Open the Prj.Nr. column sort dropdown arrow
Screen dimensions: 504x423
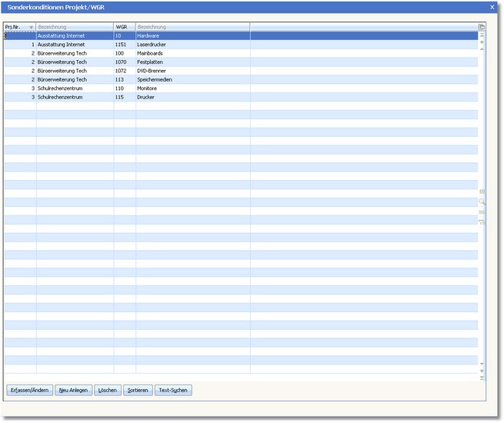coord(31,28)
